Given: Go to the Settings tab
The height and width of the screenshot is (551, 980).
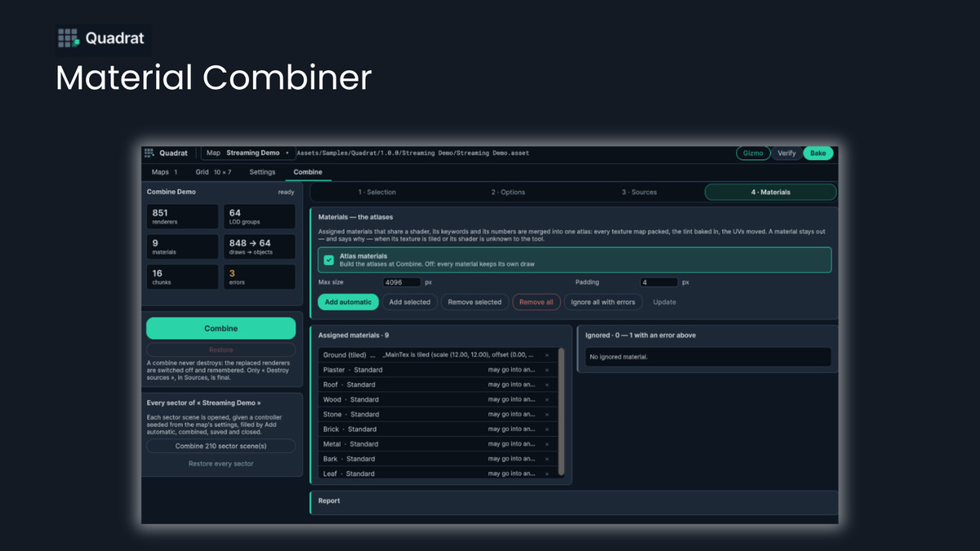Looking at the screenshot, I should tap(262, 172).
